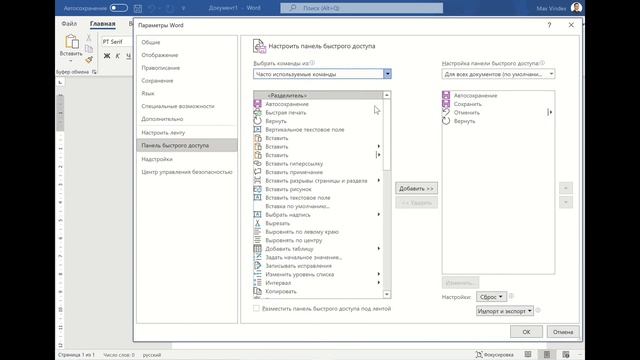Click the PT Serif font name box

click(116, 42)
